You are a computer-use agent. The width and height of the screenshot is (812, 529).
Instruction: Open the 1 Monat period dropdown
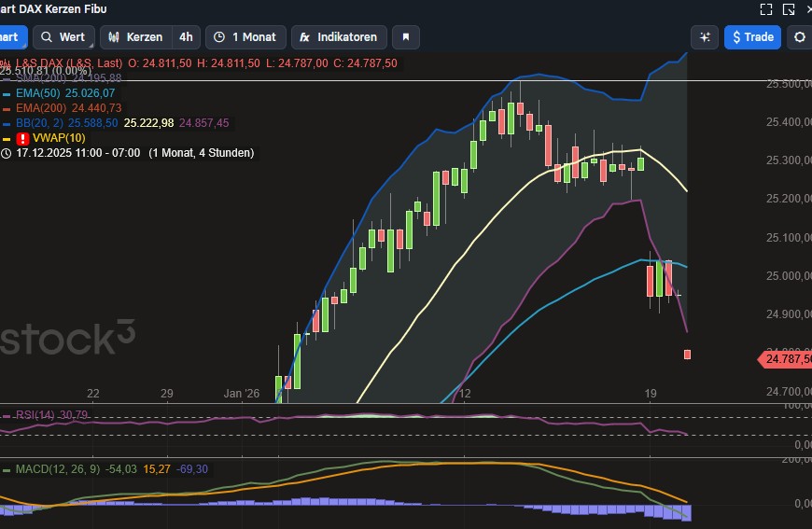click(x=245, y=37)
